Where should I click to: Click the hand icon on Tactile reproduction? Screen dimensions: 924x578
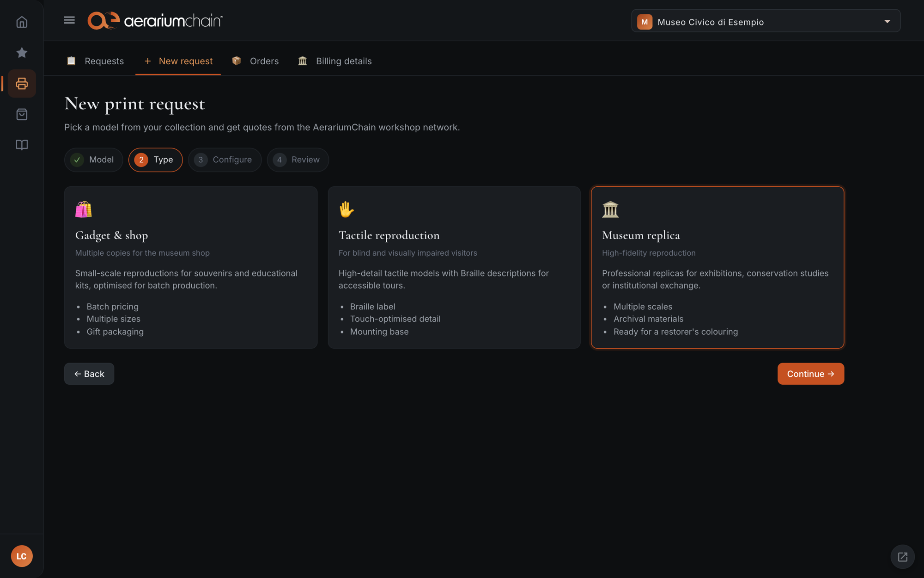click(x=346, y=209)
